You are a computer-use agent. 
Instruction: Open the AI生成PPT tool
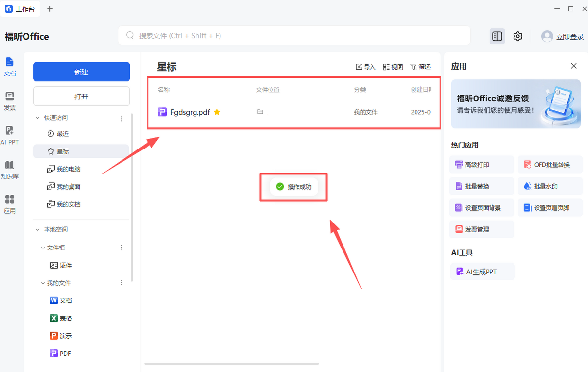tap(482, 272)
